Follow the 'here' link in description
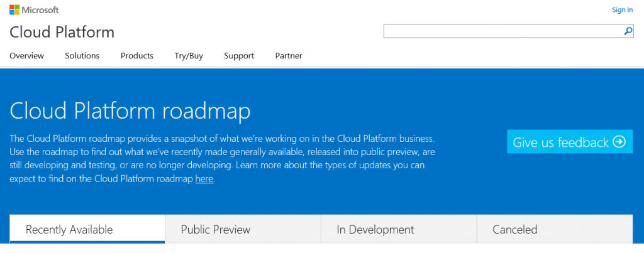Viewport: 644px width, 253px height. 204,179
